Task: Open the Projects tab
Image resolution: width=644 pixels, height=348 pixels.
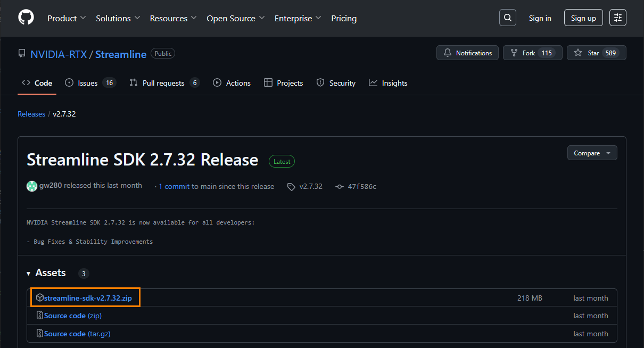Action: 283,83
